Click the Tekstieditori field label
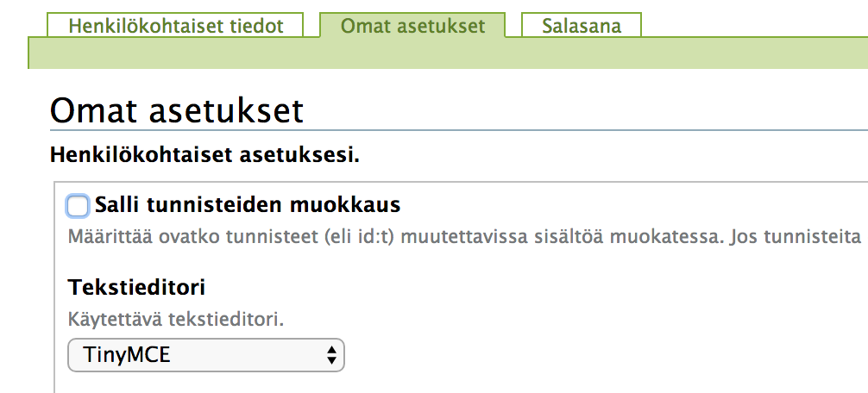Viewport: 868px width, 393px height. pos(136,288)
